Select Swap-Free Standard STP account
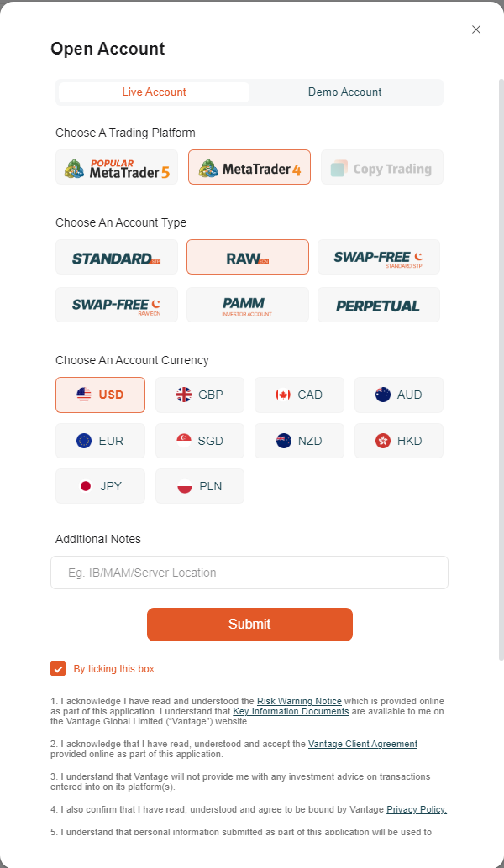Screen dimensions: 504x868 coord(379,257)
